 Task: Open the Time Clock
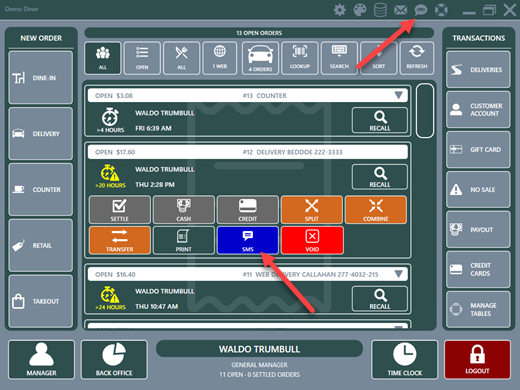(x=405, y=360)
